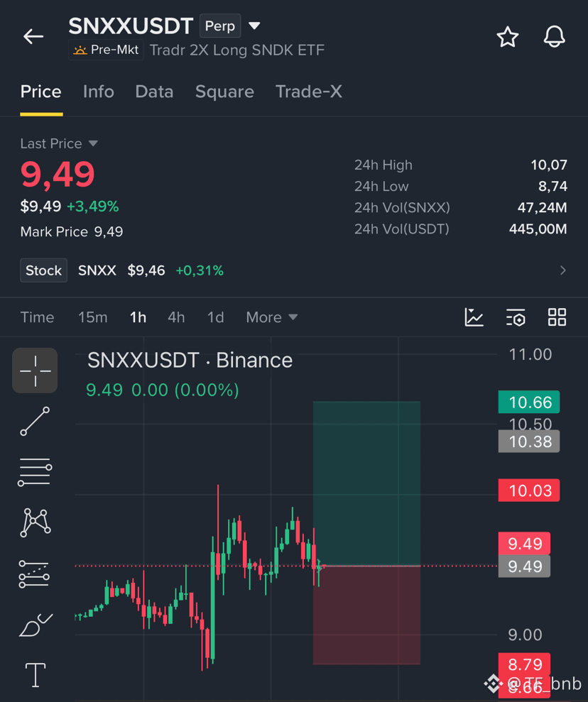Viewport: 588px width, 702px height.
Task: Click the Mark Price 9,49 text
Action: [x=72, y=232]
